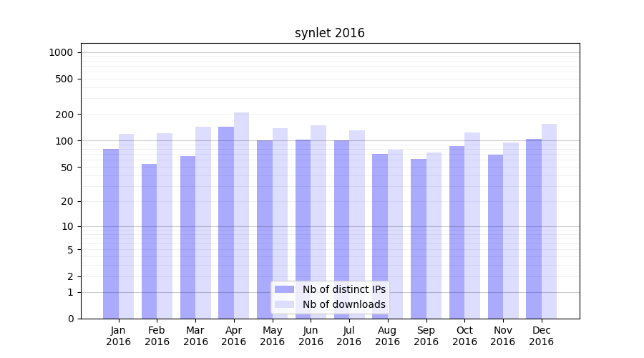
Task: Click the '100' y-axis tick label
Action: [x=64, y=141]
